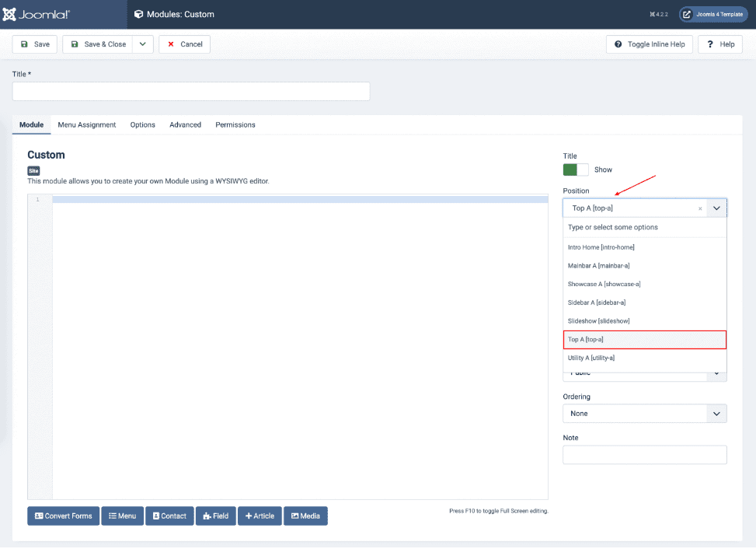Expand the Save & Close dropdown arrow

(x=143, y=44)
